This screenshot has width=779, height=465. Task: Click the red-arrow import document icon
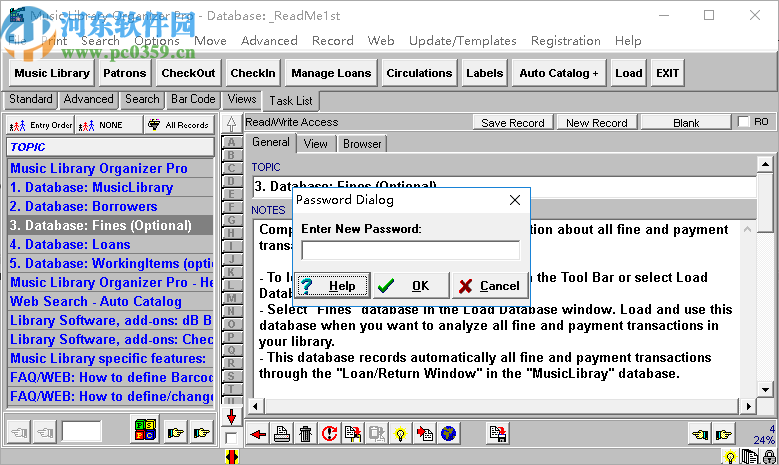[424, 434]
